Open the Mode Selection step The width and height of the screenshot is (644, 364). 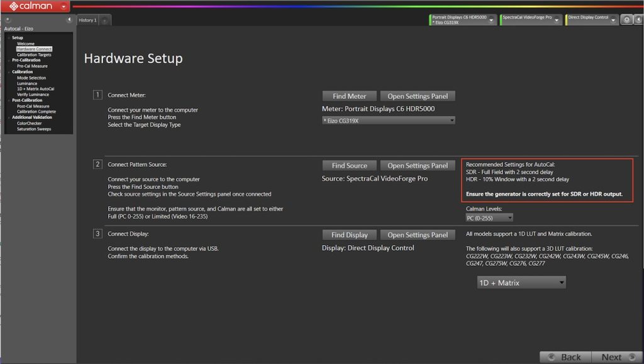(31, 77)
